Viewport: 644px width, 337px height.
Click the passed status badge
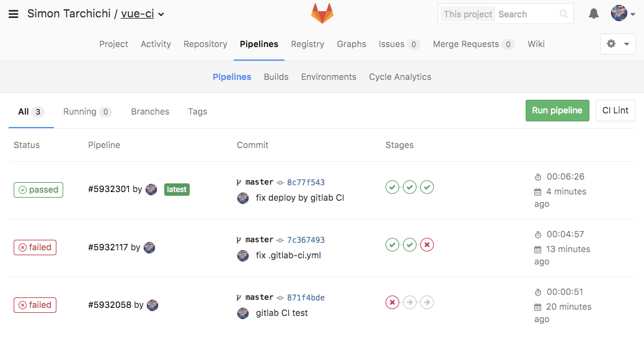[39, 190]
